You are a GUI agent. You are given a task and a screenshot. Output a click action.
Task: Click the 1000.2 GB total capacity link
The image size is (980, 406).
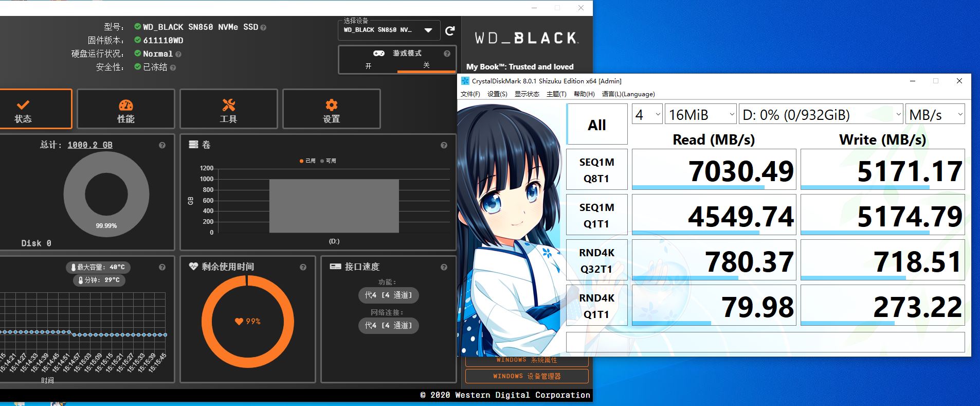90,145
